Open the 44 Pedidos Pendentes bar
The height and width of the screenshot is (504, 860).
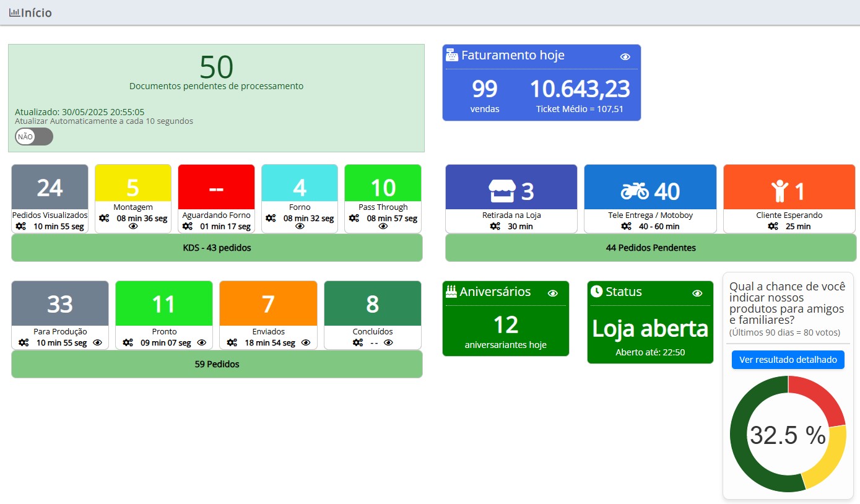click(651, 248)
